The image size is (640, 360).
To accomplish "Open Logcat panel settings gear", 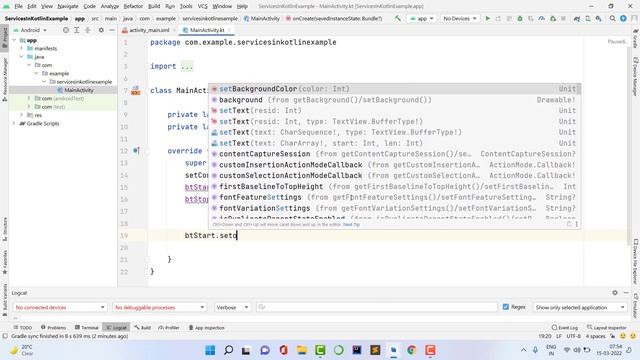I will 615,293.
